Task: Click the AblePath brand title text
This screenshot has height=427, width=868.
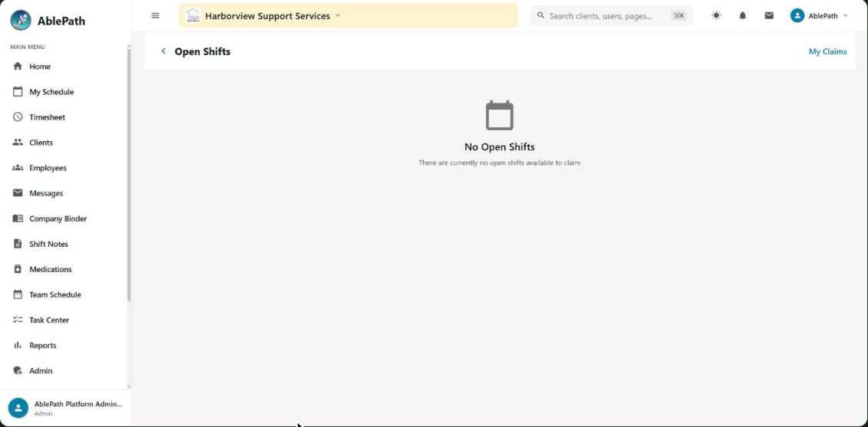Action: click(61, 21)
